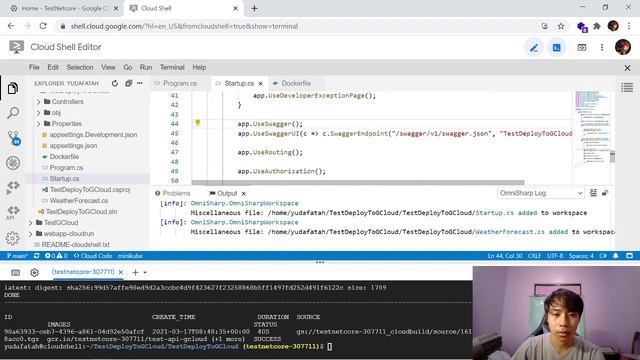
Task: Open appsettings.Development.json in Explorer
Action: [x=93, y=135]
